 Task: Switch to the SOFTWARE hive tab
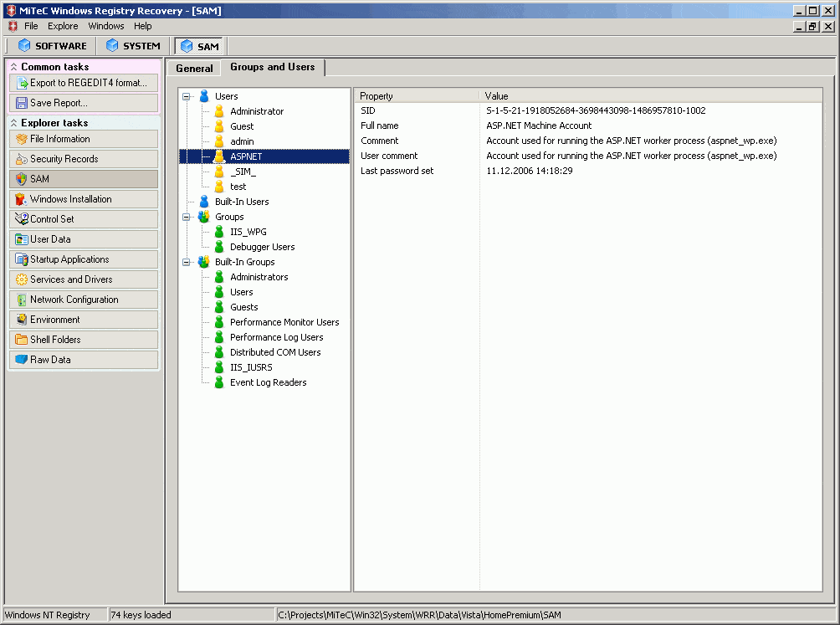(x=52, y=46)
